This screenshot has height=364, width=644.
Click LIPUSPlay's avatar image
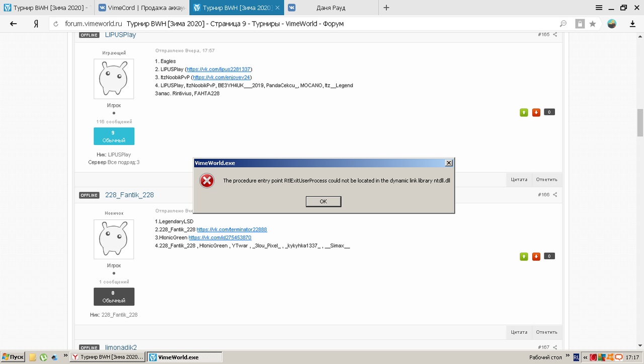[114, 79]
